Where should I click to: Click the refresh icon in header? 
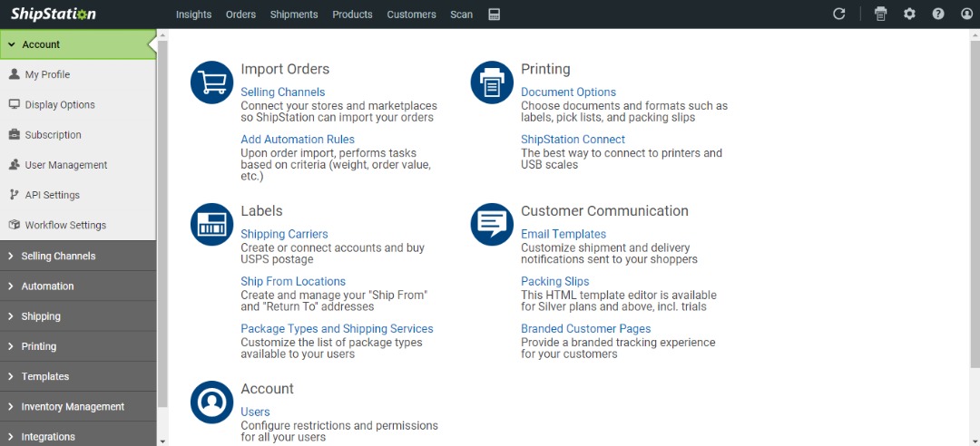point(839,15)
